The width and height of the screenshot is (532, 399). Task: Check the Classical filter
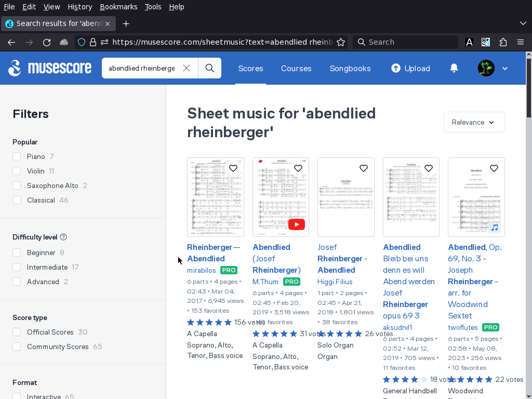tap(17, 200)
